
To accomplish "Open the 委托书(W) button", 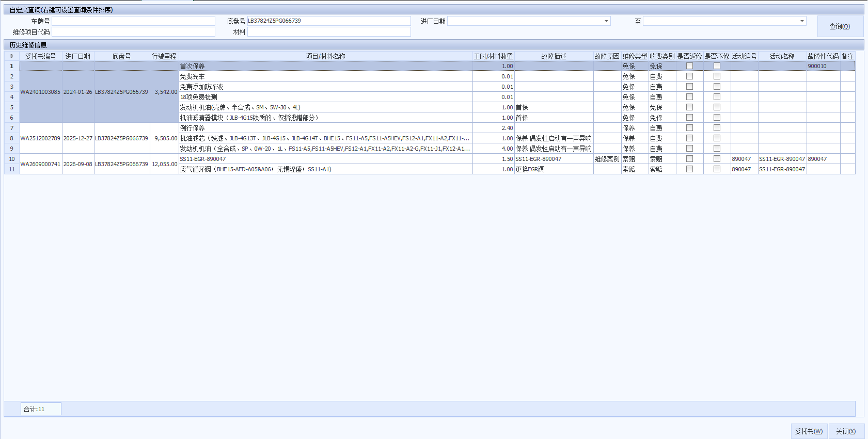I will [x=809, y=431].
